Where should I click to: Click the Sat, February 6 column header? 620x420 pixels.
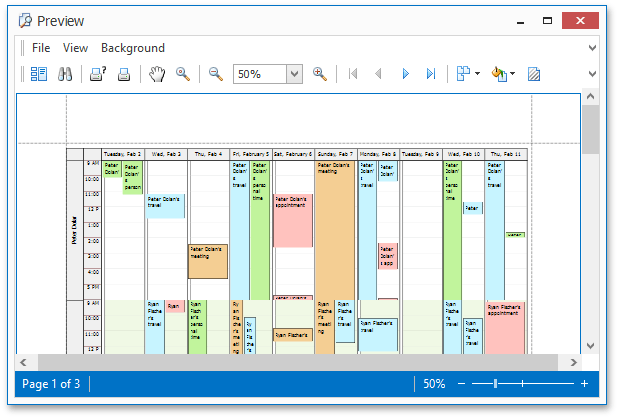coord(293,154)
